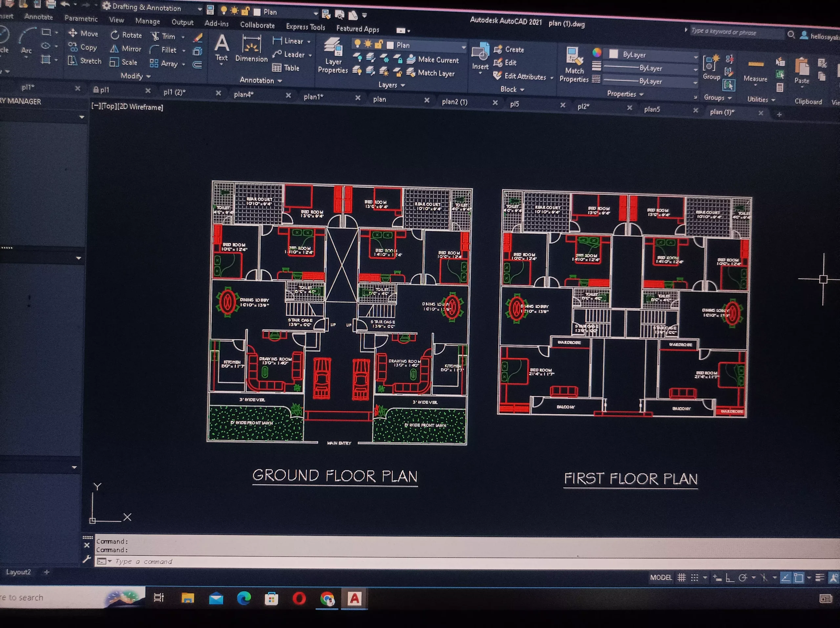Open the Array tool dropdown arrow
The height and width of the screenshot is (628, 840).
[x=184, y=65]
